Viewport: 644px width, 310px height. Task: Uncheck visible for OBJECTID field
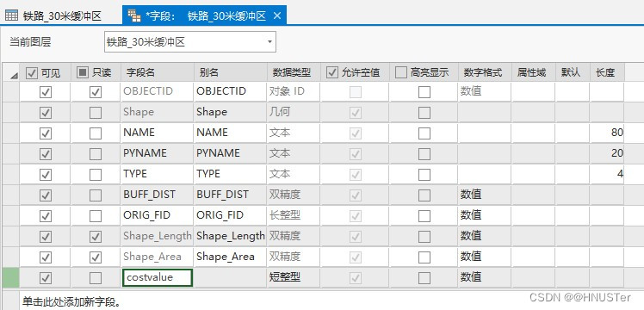click(x=46, y=91)
